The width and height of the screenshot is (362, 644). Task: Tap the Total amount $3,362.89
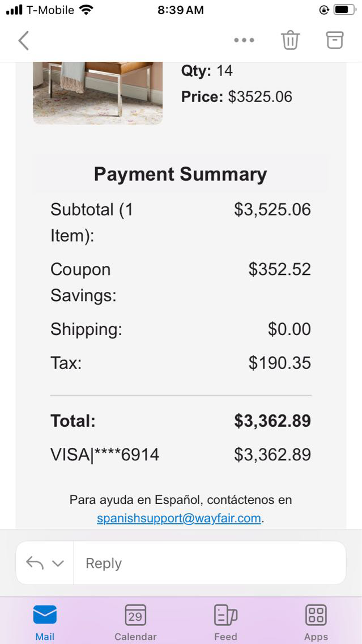pos(272,421)
